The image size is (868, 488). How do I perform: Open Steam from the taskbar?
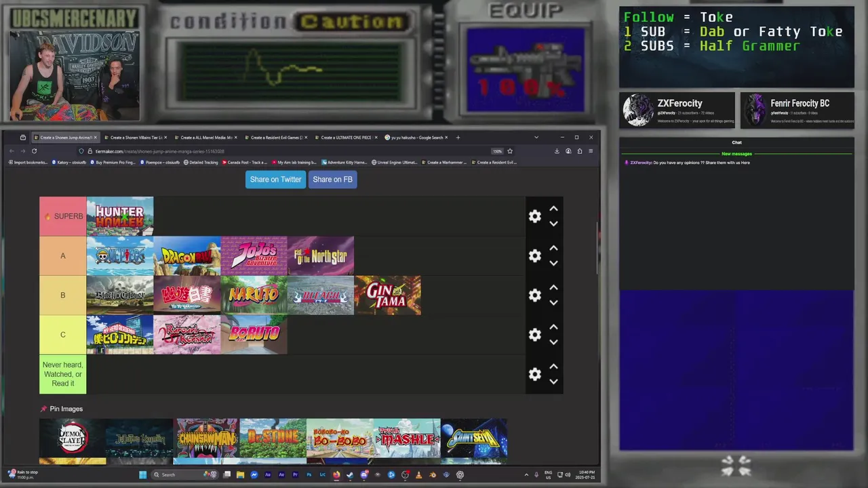point(350,474)
